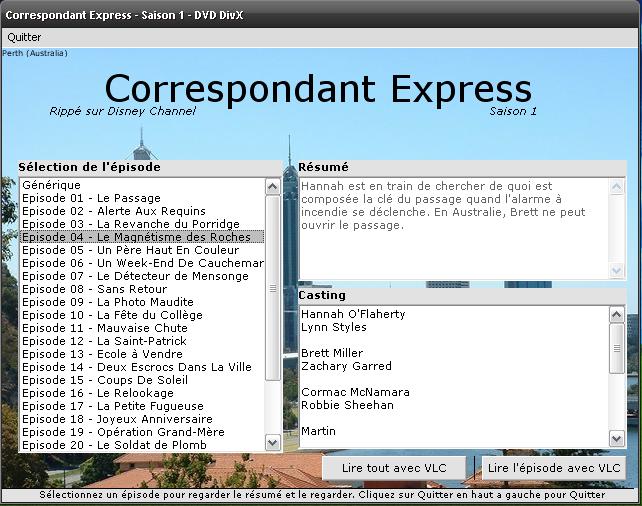Select Episode 18 - Joyeux Anniversaire
This screenshot has height=506, width=642.
tap(142, 419)
